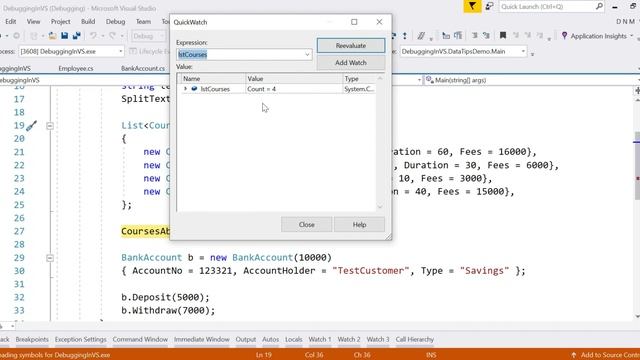Open the Application Insights dropdown arrow
Screen dimensions: 640x360
tap(631, 36)
